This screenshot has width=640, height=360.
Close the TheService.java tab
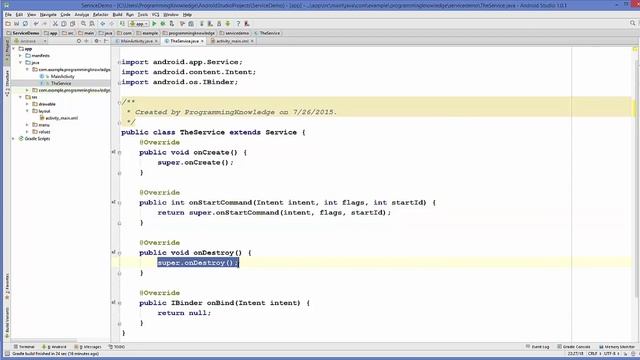pyautogui.click(x=202, y=41)
